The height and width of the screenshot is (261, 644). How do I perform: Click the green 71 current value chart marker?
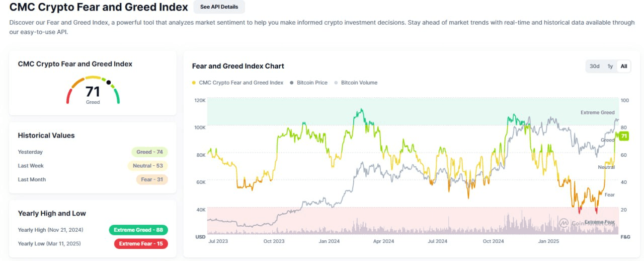click(624, 136)
